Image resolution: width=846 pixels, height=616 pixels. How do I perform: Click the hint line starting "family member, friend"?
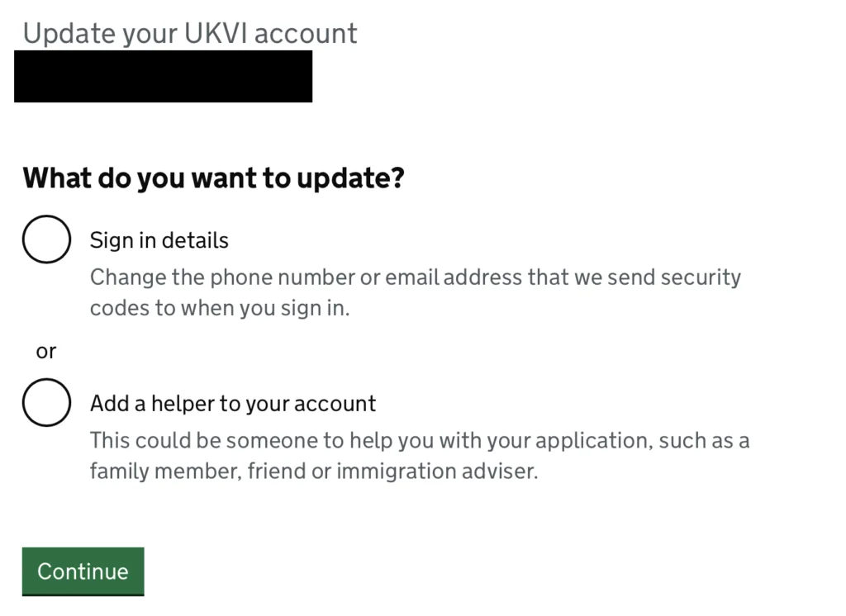point(313,471)
